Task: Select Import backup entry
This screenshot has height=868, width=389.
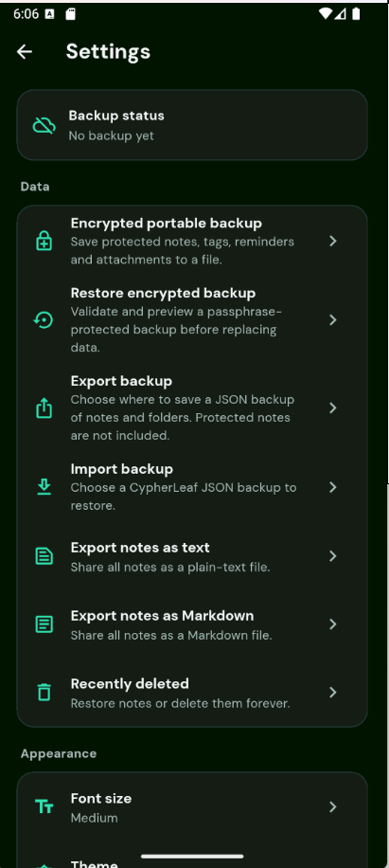Action: click(x=192, y=487)
